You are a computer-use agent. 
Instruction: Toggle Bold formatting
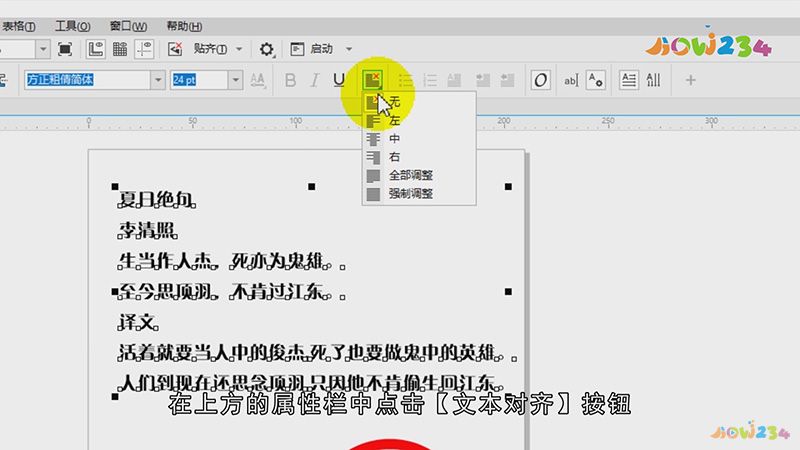pyautogui.click(x=290, y=80)
